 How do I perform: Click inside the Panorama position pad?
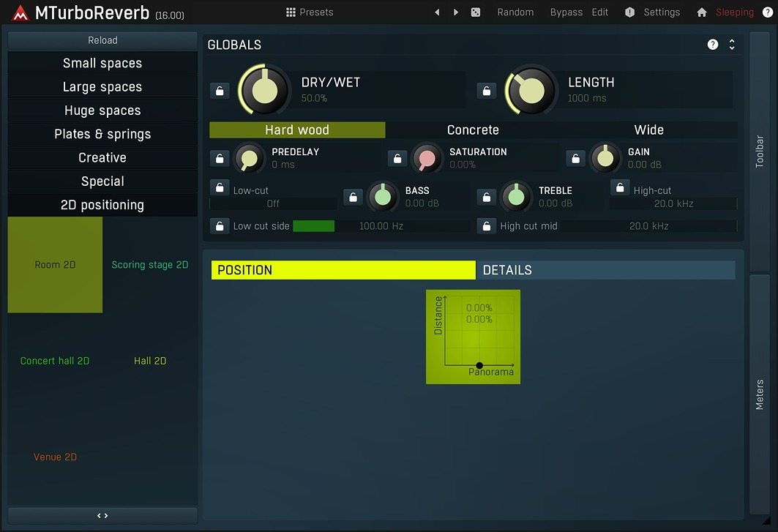[473, 337]
